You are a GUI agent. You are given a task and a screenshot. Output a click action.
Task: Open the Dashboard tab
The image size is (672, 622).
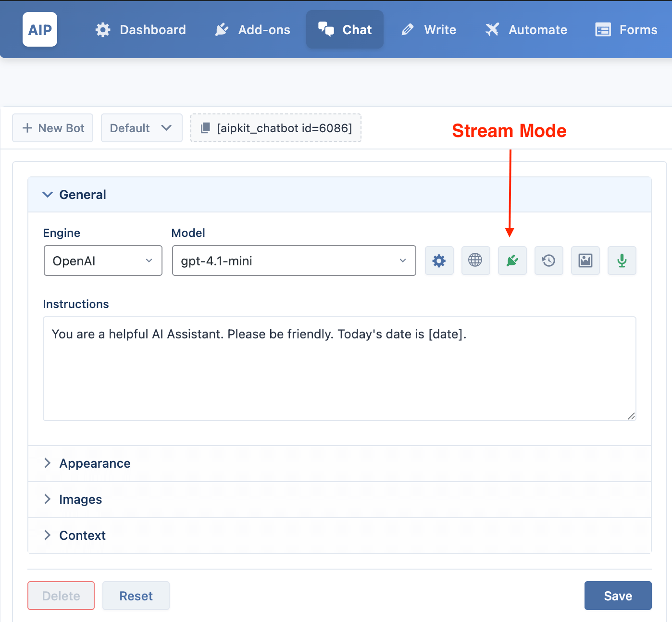[x=140, y=30]
